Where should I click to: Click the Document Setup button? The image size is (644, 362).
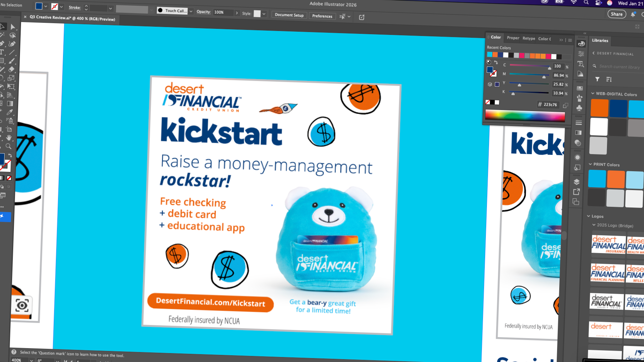coord(289,15)
